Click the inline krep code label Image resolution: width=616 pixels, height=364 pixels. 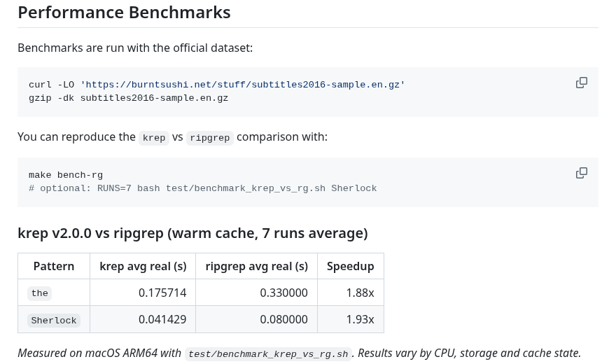click(154, 138)
